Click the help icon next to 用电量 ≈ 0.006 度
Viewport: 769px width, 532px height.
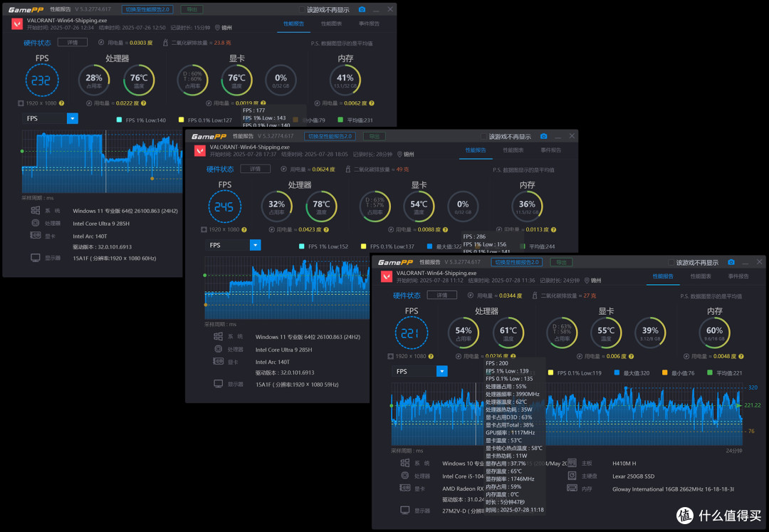pos(631,357)
